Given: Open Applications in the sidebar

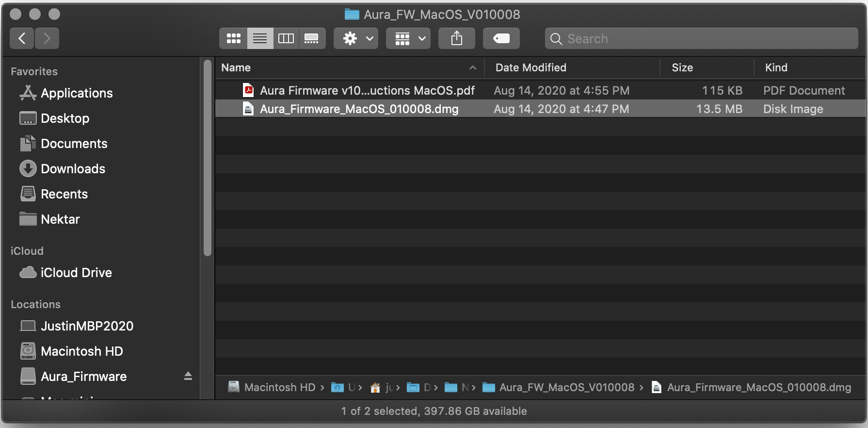Looking at the screenshot, I should pyautogui.click(x=77, y=93).
